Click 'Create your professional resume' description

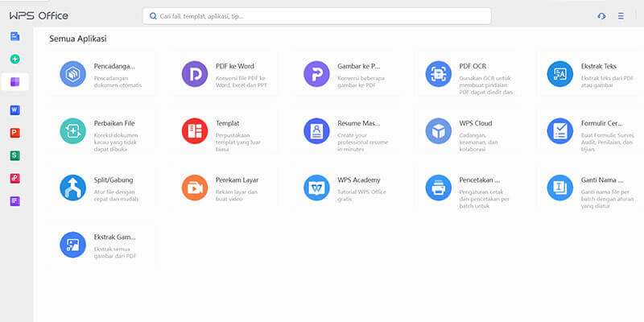pyautogui.click(x=363, y=142)
